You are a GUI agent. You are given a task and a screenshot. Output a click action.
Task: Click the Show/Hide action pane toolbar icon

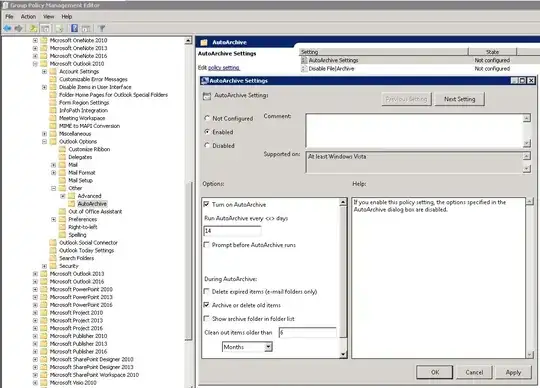coord(86,28)
